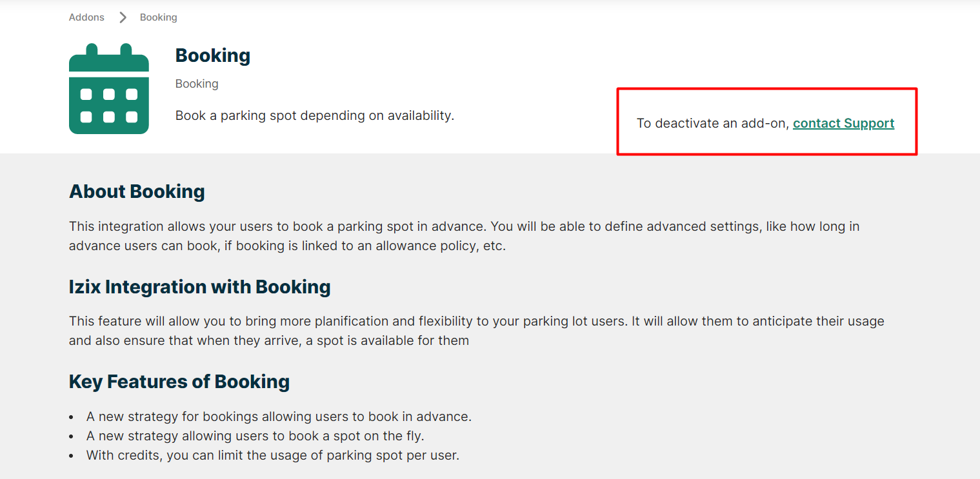Click the Izix Integration with Booking heading
Viewport: 980px width, 479px height.
199,287
